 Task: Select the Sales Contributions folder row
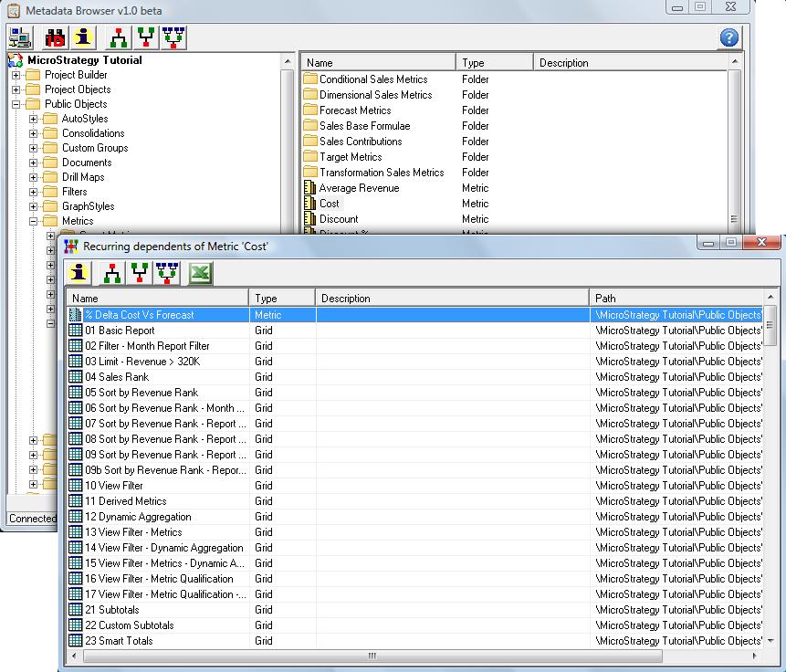[x=514, y=142]
